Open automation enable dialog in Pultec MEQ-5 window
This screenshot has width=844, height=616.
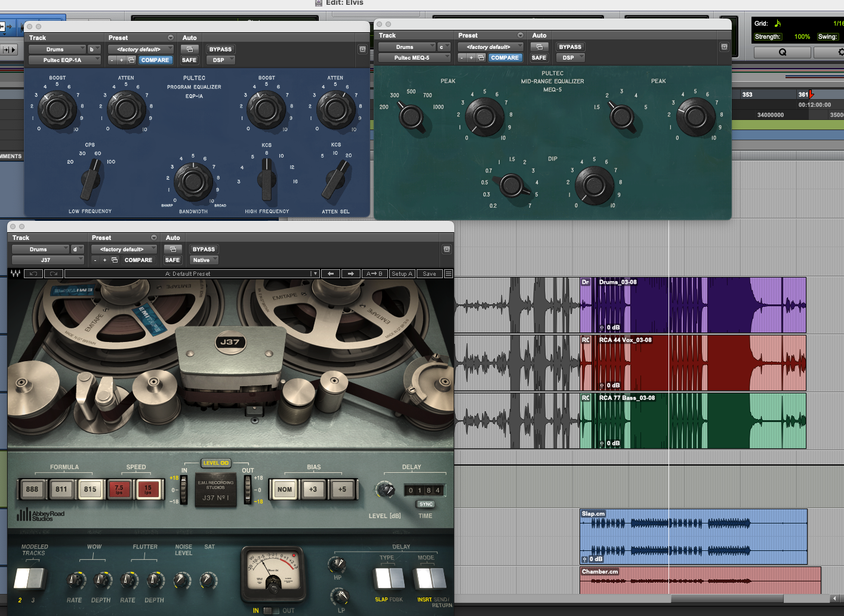point(539,47)
